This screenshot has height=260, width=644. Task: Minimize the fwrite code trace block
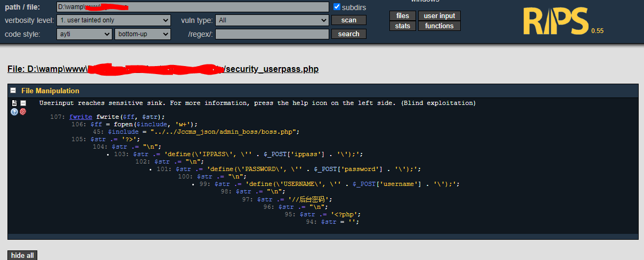[x=23, y=103]
